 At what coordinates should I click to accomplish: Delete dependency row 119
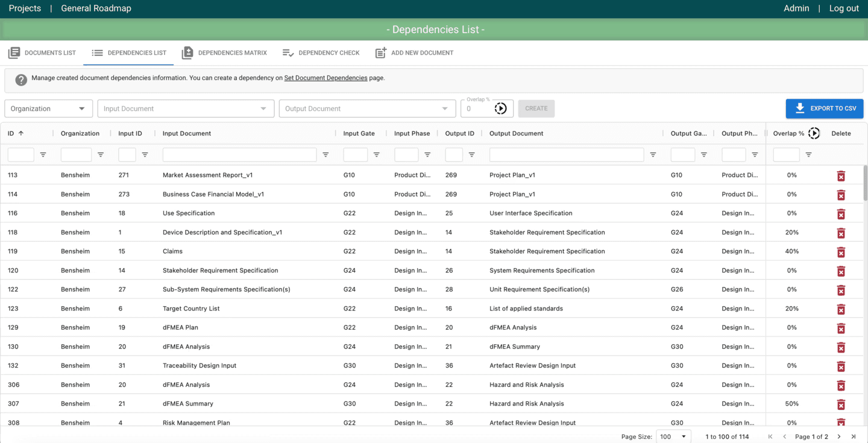point(841,252)
